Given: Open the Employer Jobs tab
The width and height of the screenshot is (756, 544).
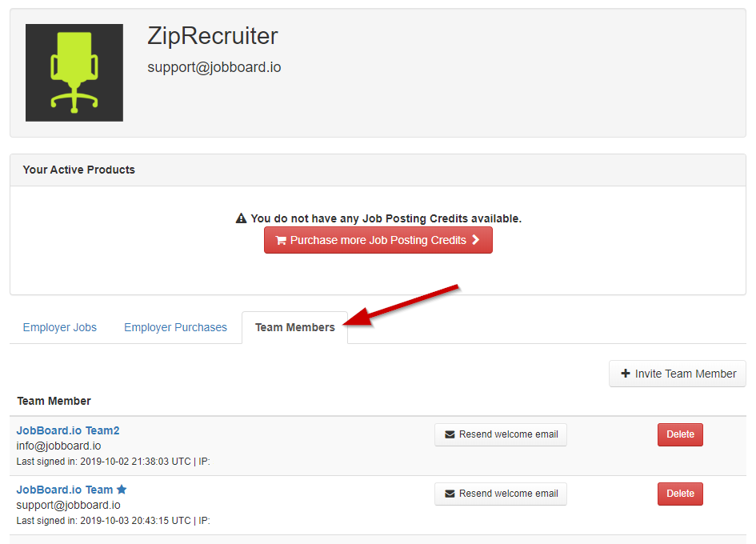Looking at the screenshot, I should pyautogui.click(x=60, y=327).
